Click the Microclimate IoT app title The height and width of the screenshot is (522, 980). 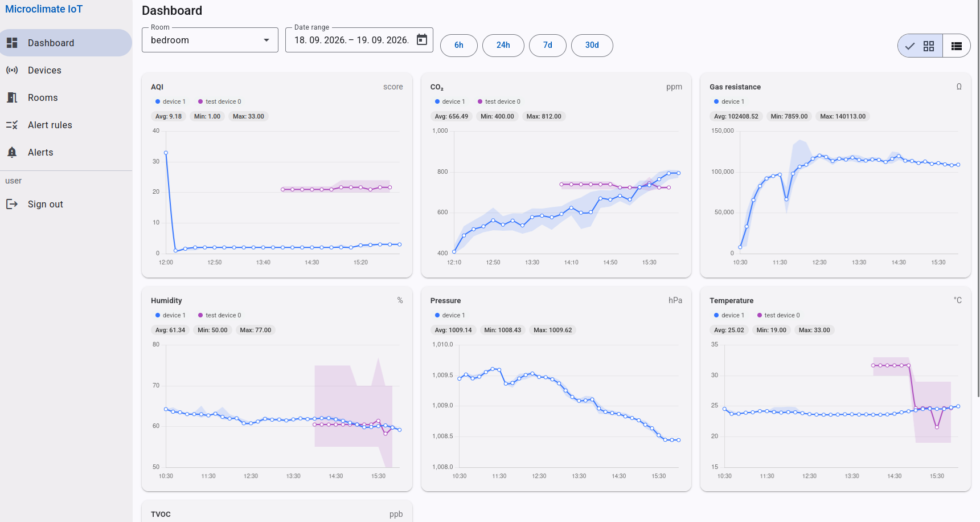pos(44,9)
